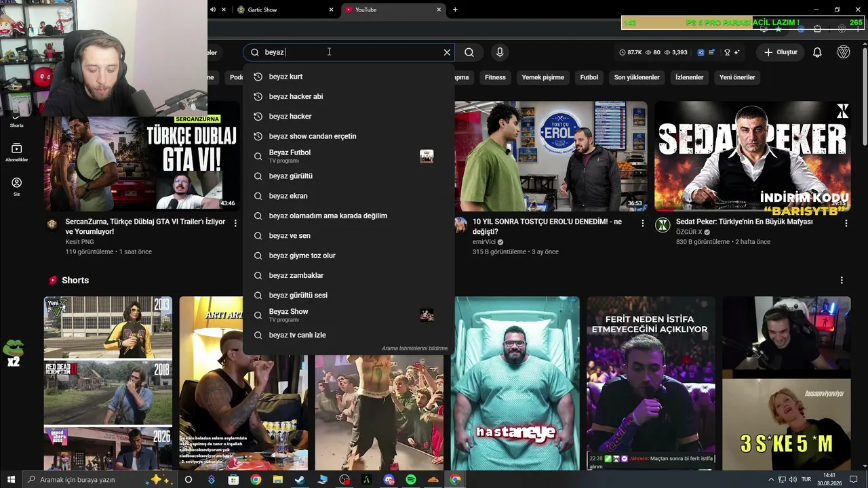868x488 pixels.
Task: Clear the YouTube search box text
Action: [447, 52]
